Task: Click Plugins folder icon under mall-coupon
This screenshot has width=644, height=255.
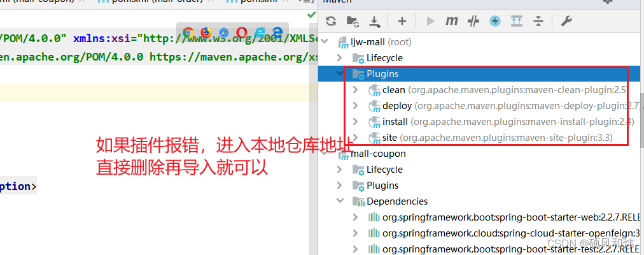Action: (x=358, y=186)
